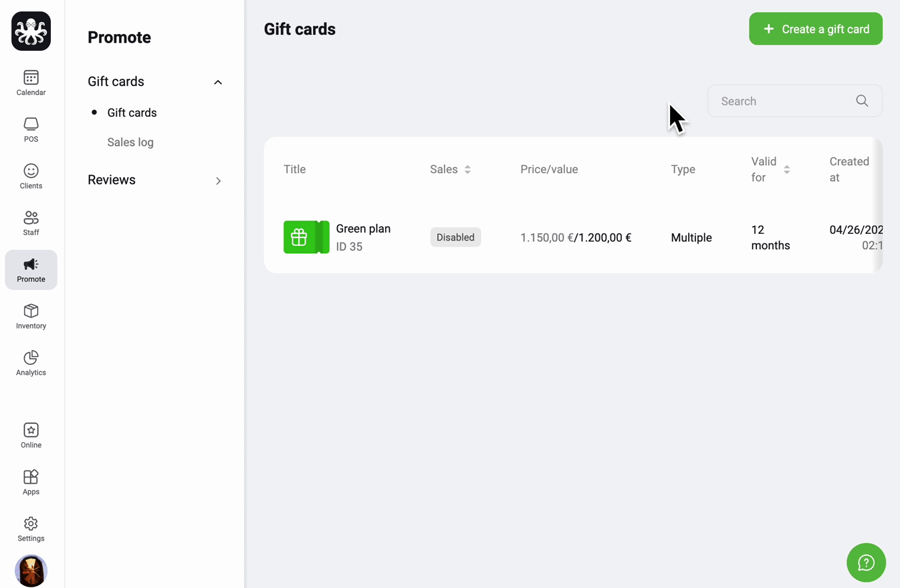The image size is (900, 588).
Task: Focus the Search input field
Action: tap(795, 101)
